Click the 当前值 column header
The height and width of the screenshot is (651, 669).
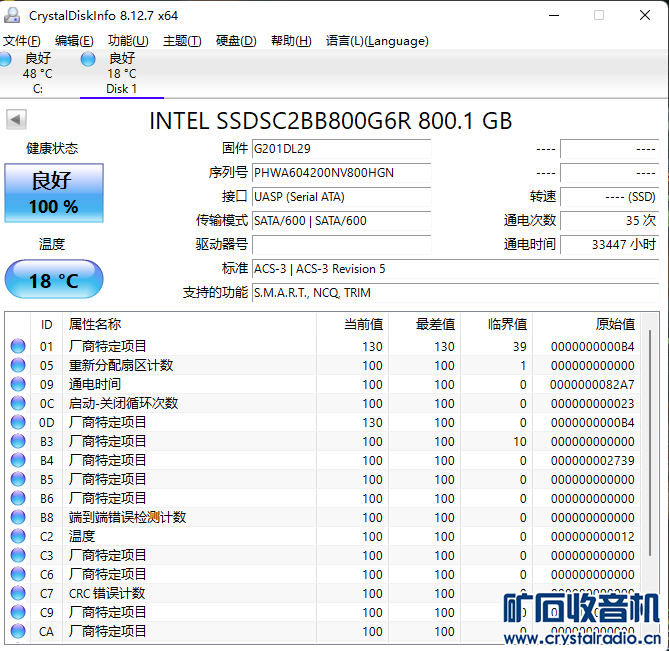[x=352, y=325]
